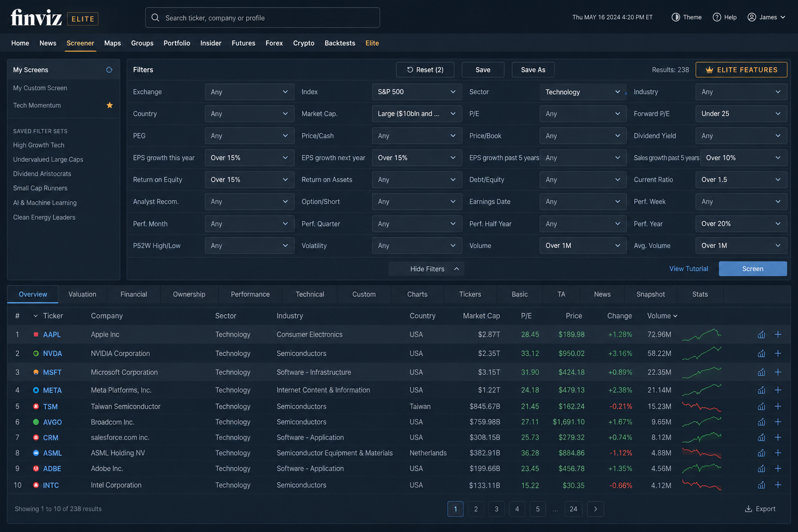Add NVDA with the plus icon

tap(778, 353)
